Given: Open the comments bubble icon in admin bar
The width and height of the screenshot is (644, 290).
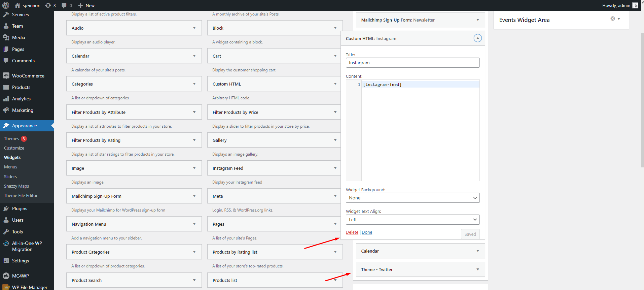Looking at the screenshot, I should point(64,5).
